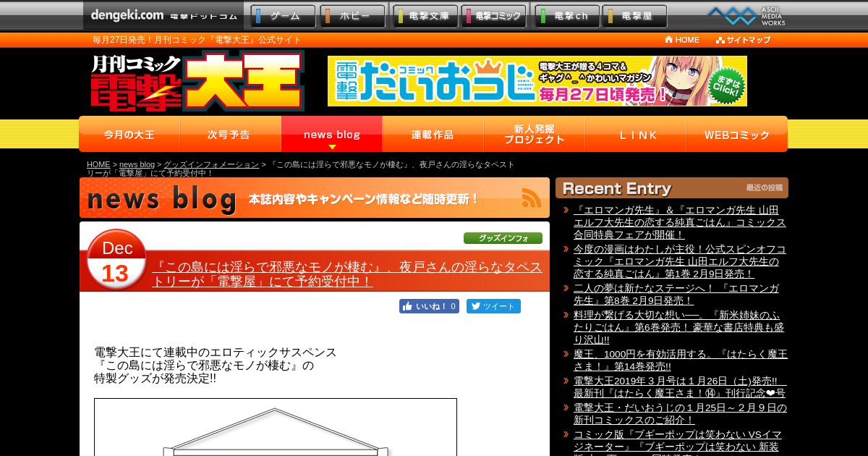Click the product illustration image
The width and height of the screenshot is (868, 456).
pyautogui.click(x=276, y=427)
